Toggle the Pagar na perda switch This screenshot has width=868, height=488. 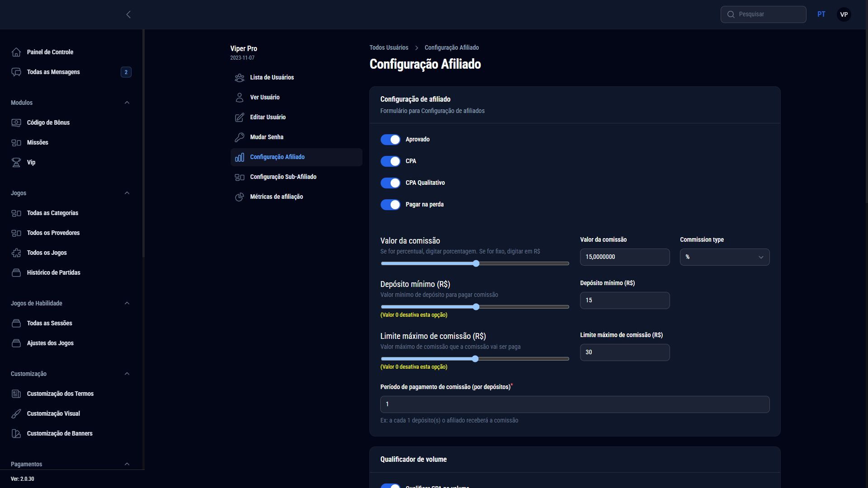(x=390, y=205)
